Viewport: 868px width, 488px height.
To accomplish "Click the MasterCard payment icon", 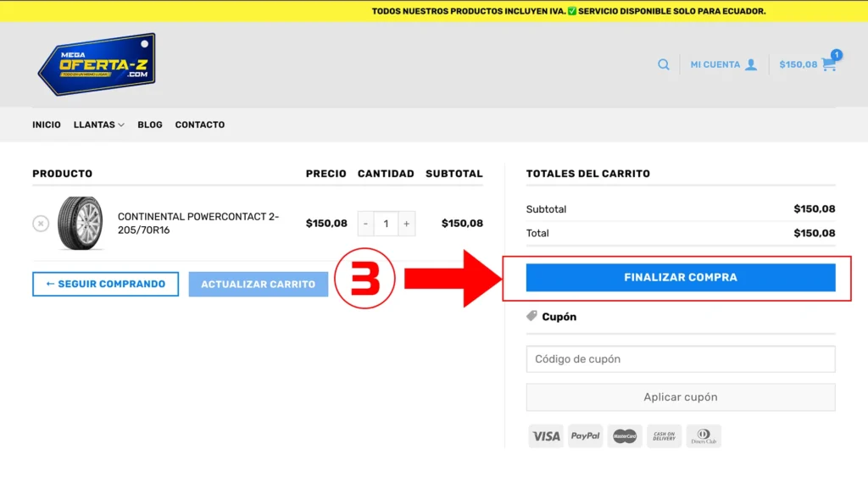I will coord(625,435).
